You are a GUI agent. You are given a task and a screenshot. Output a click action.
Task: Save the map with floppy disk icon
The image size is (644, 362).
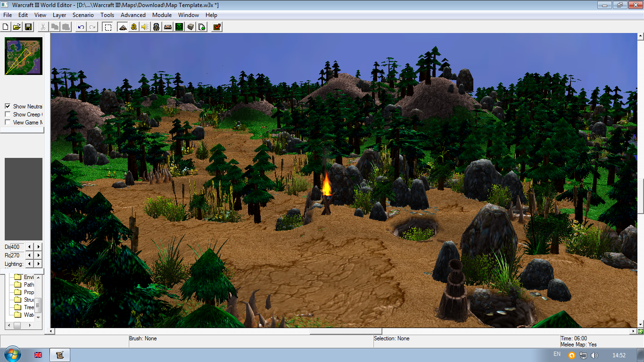pos(28,27)
